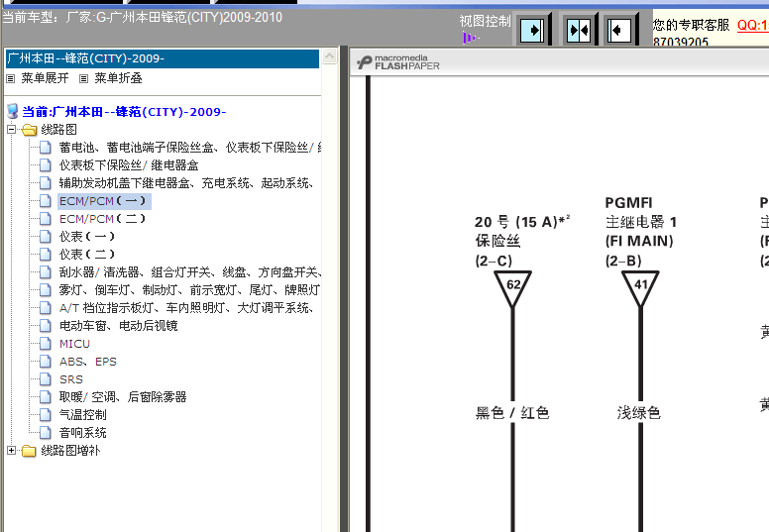Open 音响系统 wiring diagram
Image resolution: width=769 pixels, height=532 pixels.
coord(82,433)
